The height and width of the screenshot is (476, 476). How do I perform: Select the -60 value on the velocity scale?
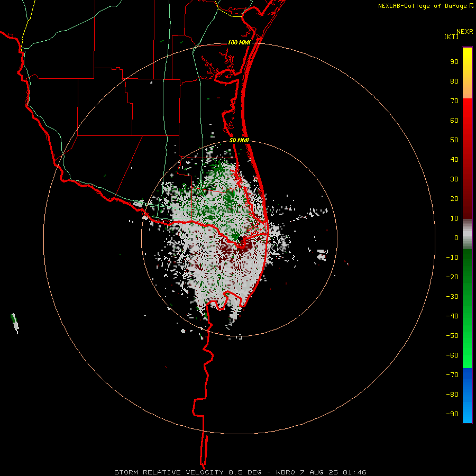452,355
